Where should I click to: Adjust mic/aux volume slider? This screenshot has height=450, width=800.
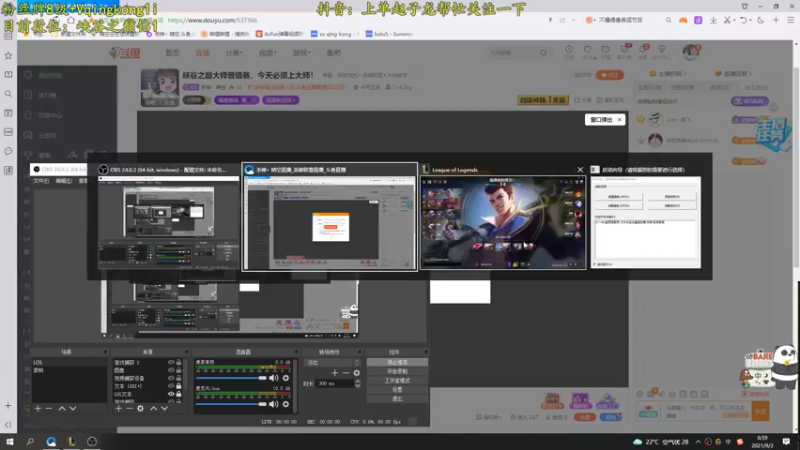231,404
